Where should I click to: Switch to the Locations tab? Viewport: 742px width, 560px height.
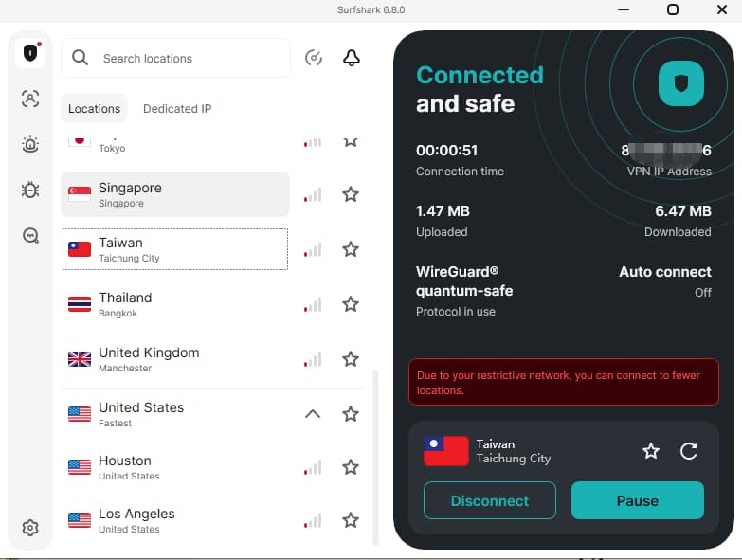94,108
